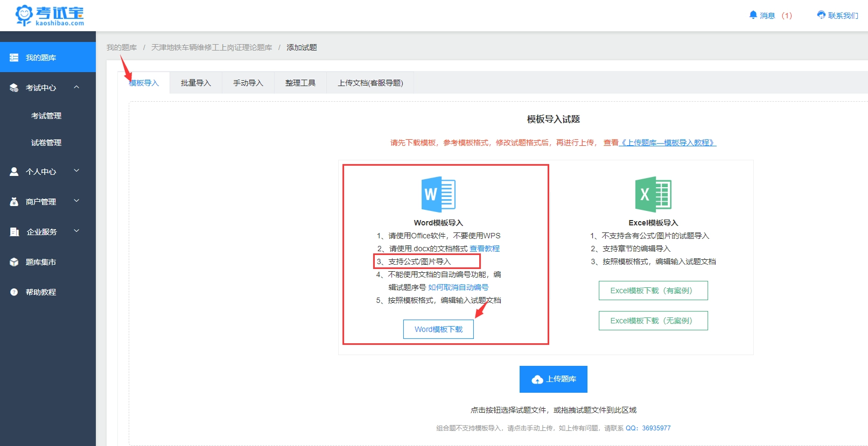Screen dimensions: 868x446
Task: Switch to the 手动导入 tab
Action: [248, 83]
